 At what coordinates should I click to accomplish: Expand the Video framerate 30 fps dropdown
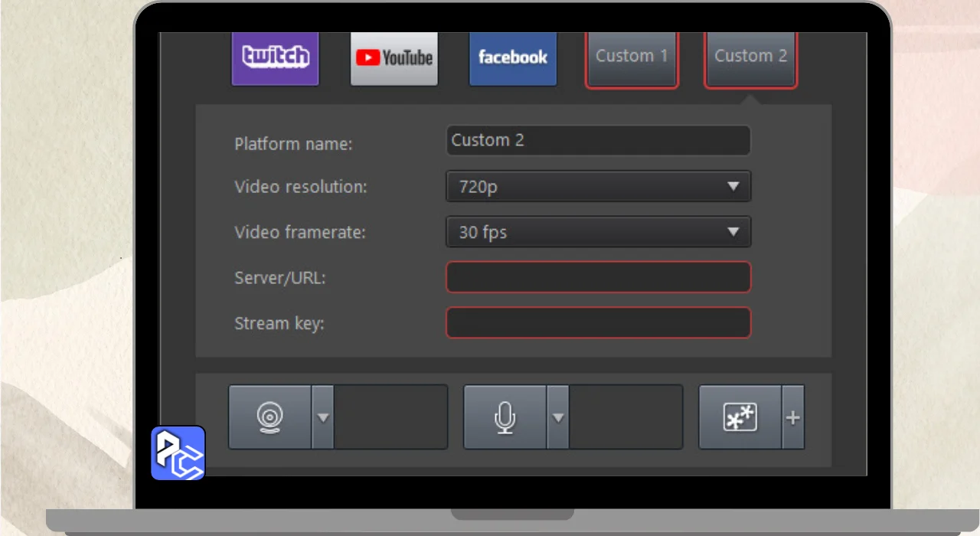598,232
